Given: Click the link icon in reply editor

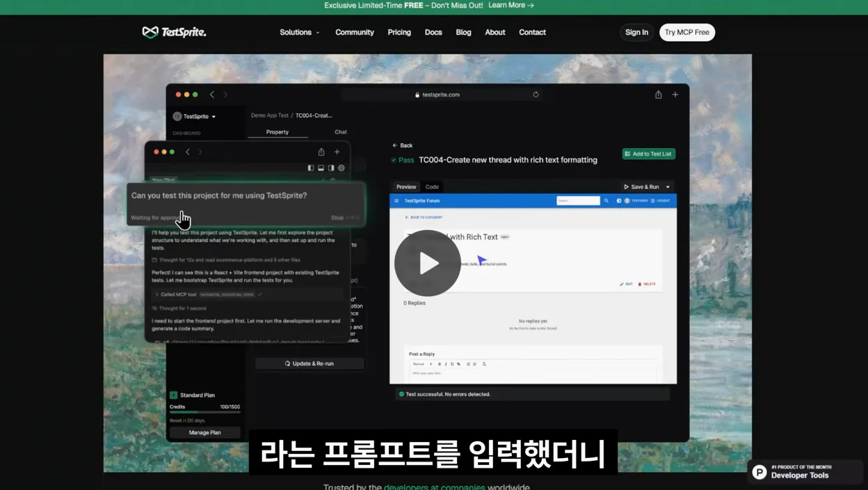Looking at the screenshot, I should tap(458, 364).
